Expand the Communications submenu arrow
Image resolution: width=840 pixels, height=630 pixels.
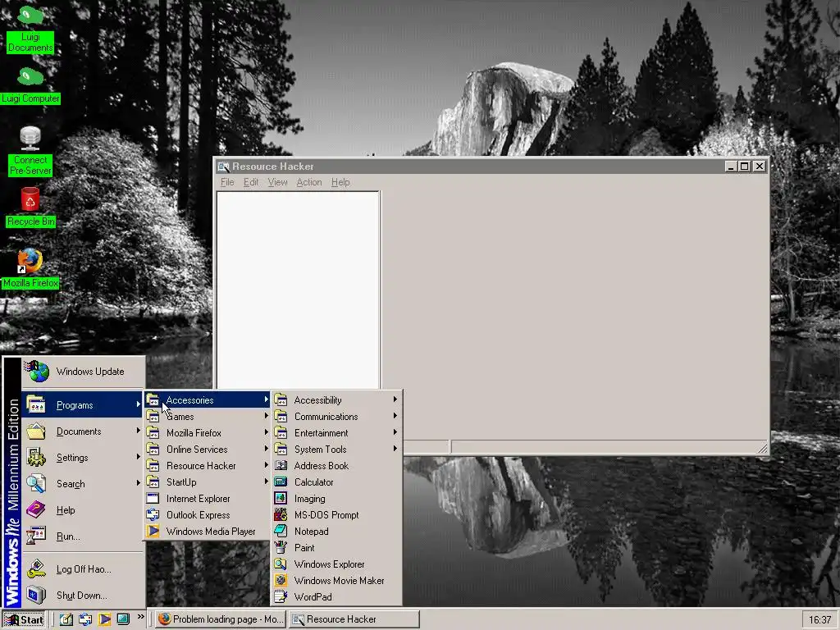coord(395,416)
